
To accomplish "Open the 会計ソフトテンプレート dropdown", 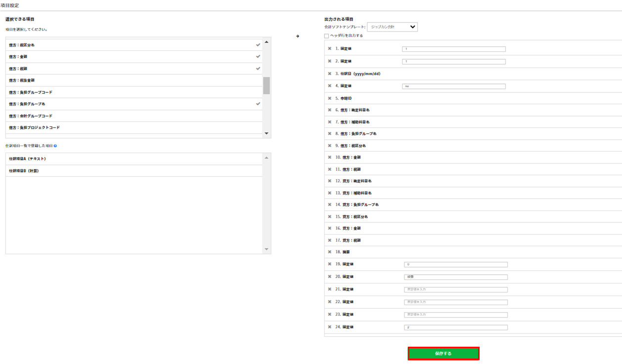I will point(392,27).
